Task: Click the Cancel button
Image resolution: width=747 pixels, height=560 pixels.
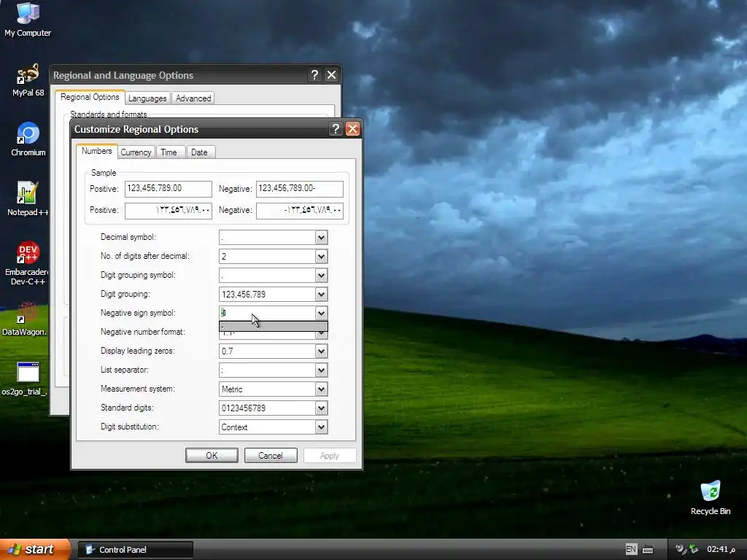Action: click(271, 455)
